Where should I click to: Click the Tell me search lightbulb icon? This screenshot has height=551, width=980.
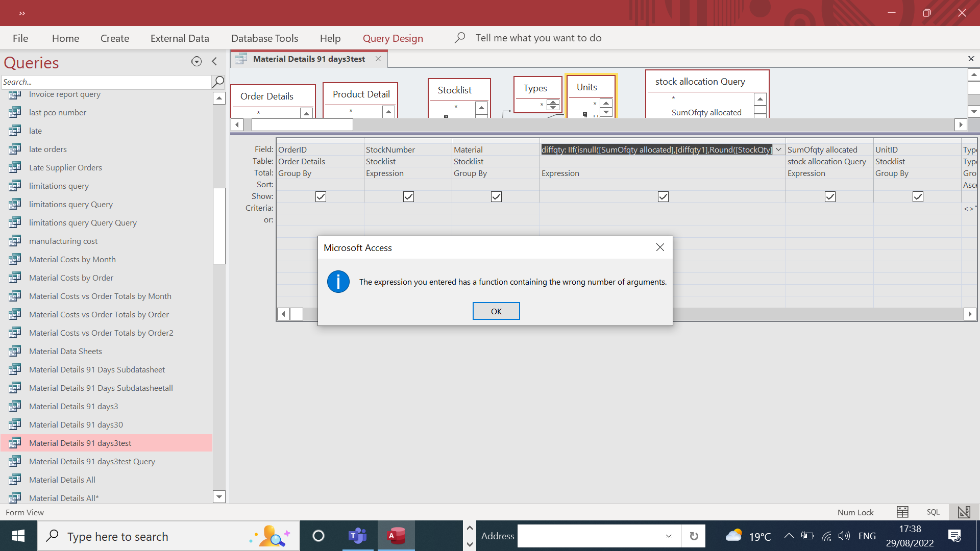(x=460, y=38)
